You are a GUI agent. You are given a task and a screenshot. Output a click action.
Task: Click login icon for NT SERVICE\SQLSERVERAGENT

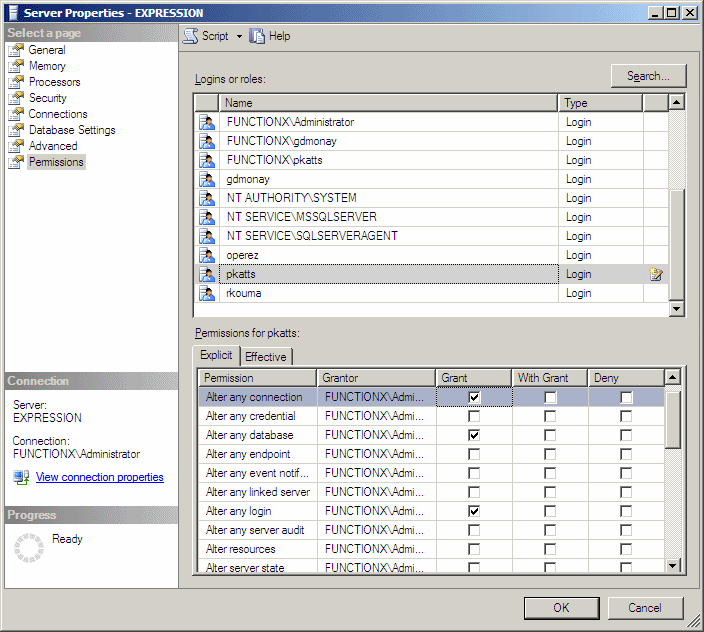point(207,236)
